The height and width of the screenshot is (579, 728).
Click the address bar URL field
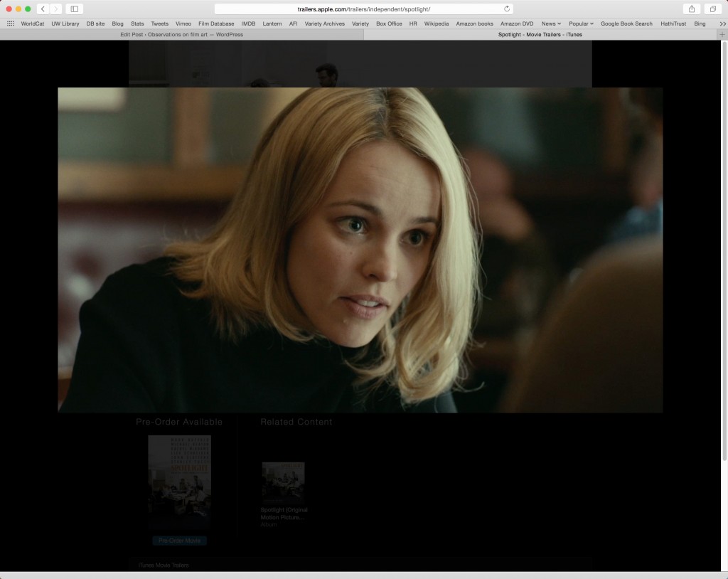tap(363, 9)
